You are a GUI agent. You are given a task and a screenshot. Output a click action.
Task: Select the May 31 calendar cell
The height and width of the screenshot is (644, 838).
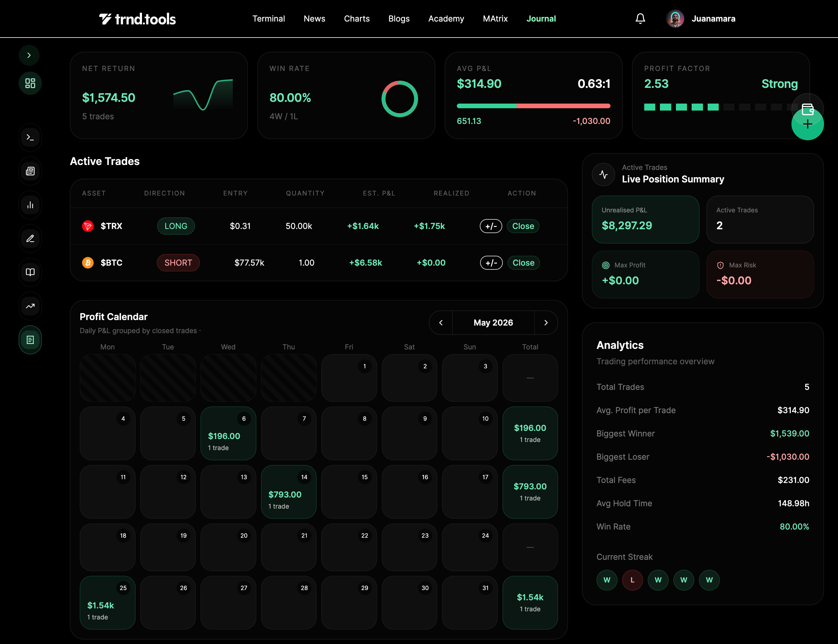[470, 603]
